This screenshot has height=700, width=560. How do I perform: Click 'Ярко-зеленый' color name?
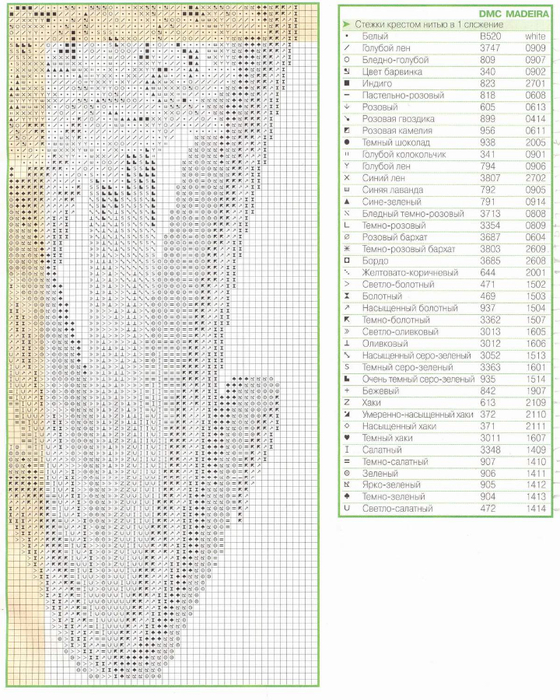coord(391,485)
